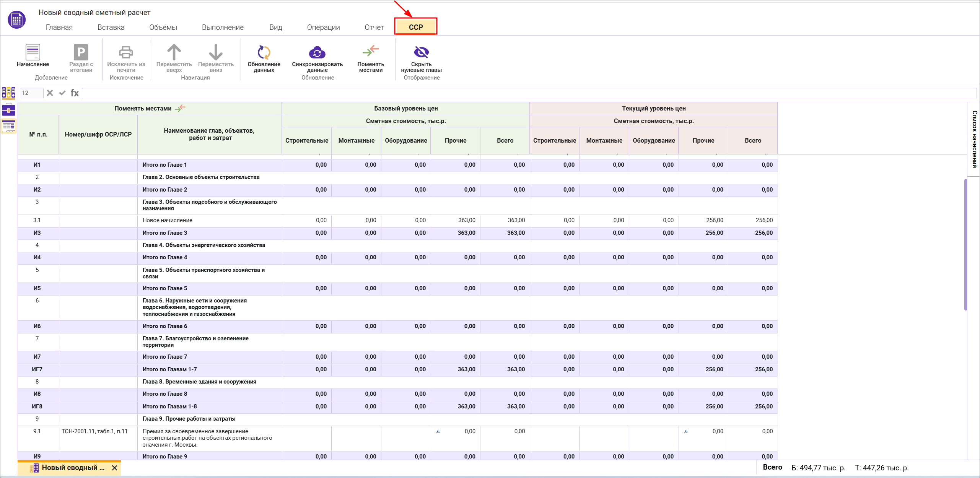Click the Начисление ribbon icon

[33, 52]
